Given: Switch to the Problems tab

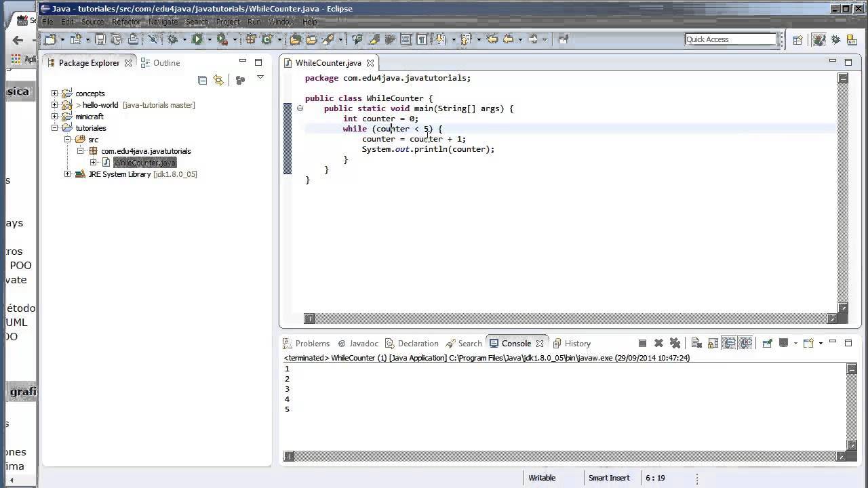Looking at the screenshot, I should click(x=312, y=344).
